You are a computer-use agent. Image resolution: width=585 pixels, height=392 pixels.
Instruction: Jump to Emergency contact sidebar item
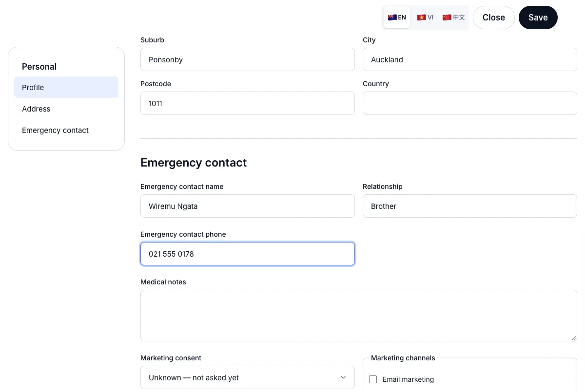pyautogui.click(x=66, y=130)
